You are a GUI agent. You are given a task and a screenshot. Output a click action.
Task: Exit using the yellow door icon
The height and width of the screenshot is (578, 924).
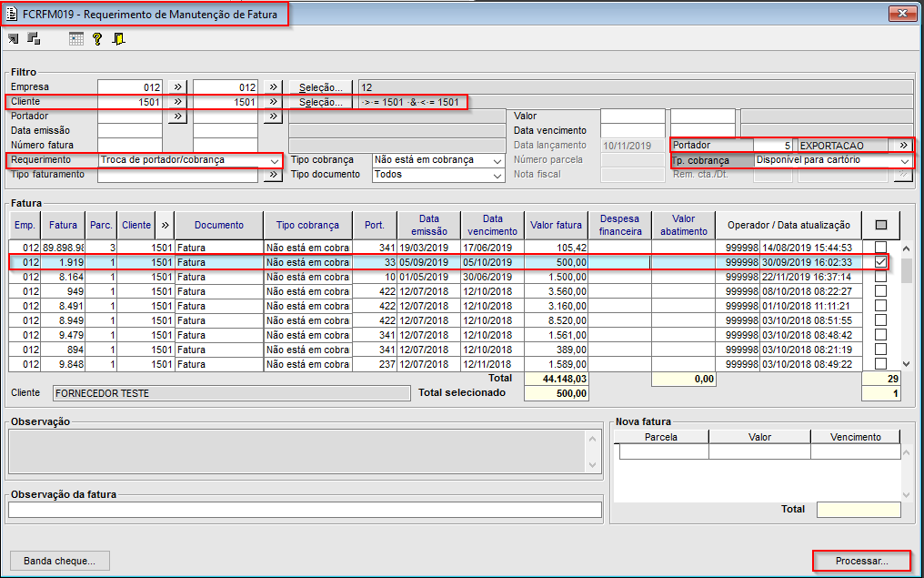point(118,39)
